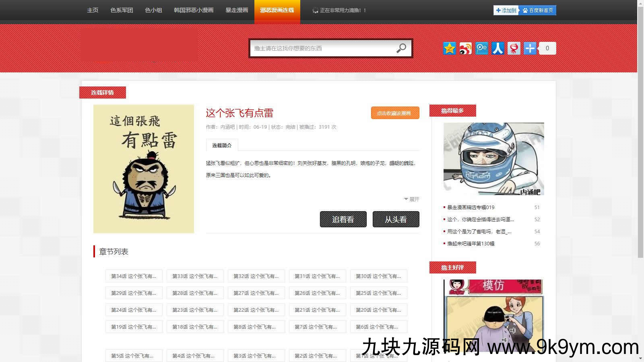Open the 色小组 menu item

click(x=153, y=10)
